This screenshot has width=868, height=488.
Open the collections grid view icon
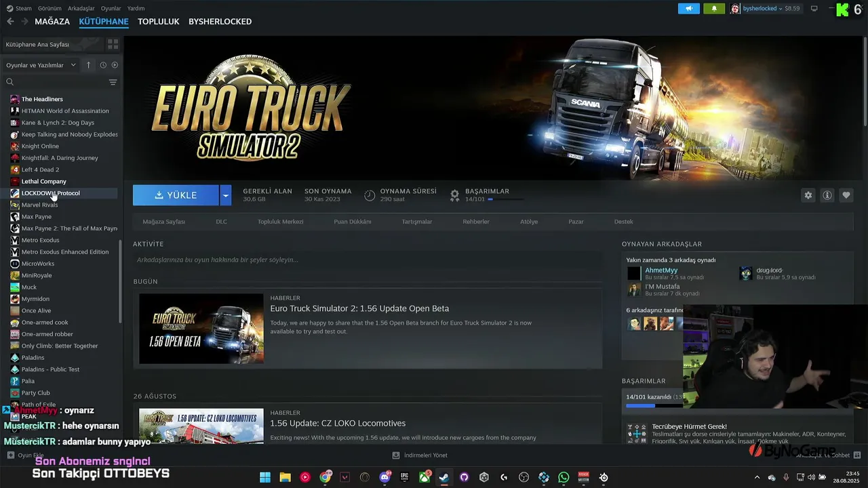coord(113,44)
